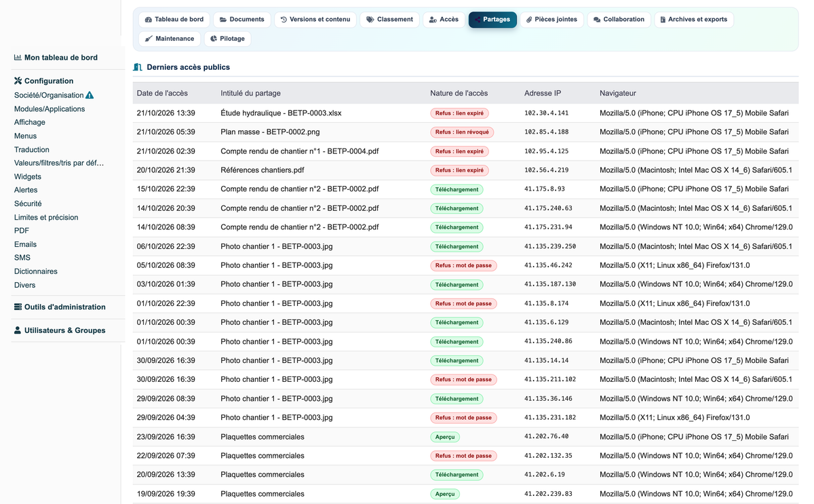
Task: Click the Date de l'accès column header
Action: [162, 93]
